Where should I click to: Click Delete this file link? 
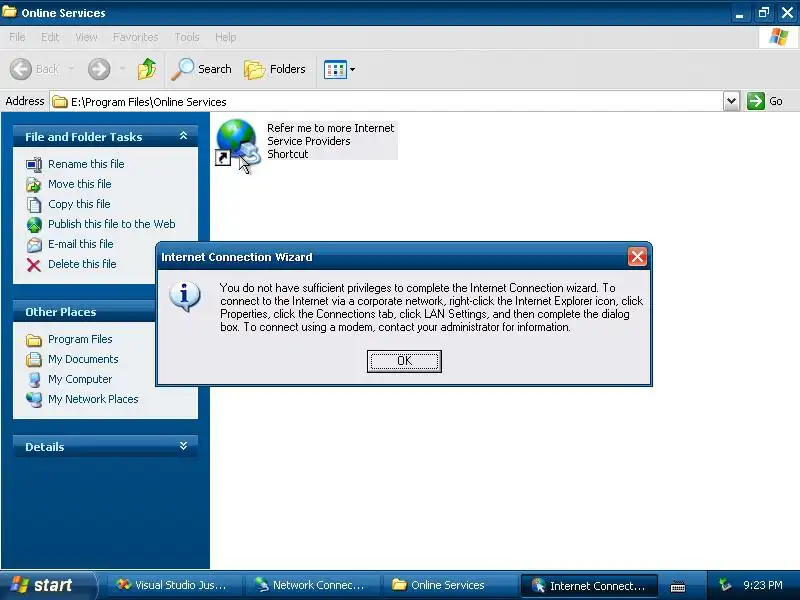pos(82,264)
